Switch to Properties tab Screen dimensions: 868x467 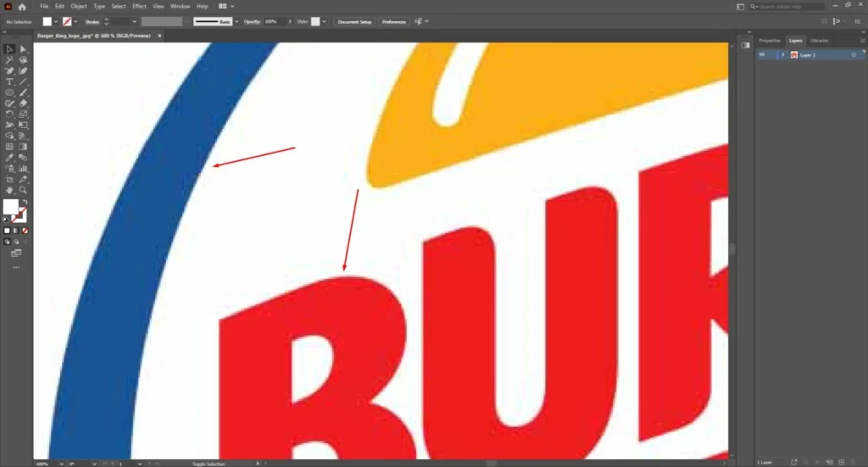tap(770, 41)
